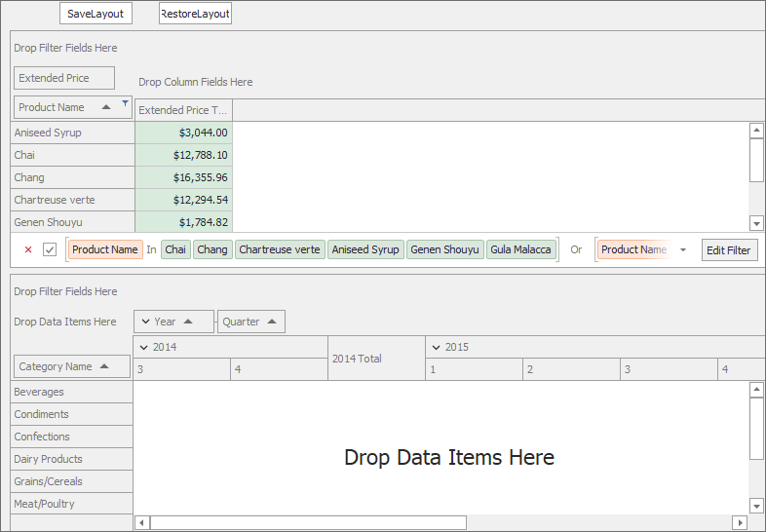Click the RestoreLayout button

(196, 14)
